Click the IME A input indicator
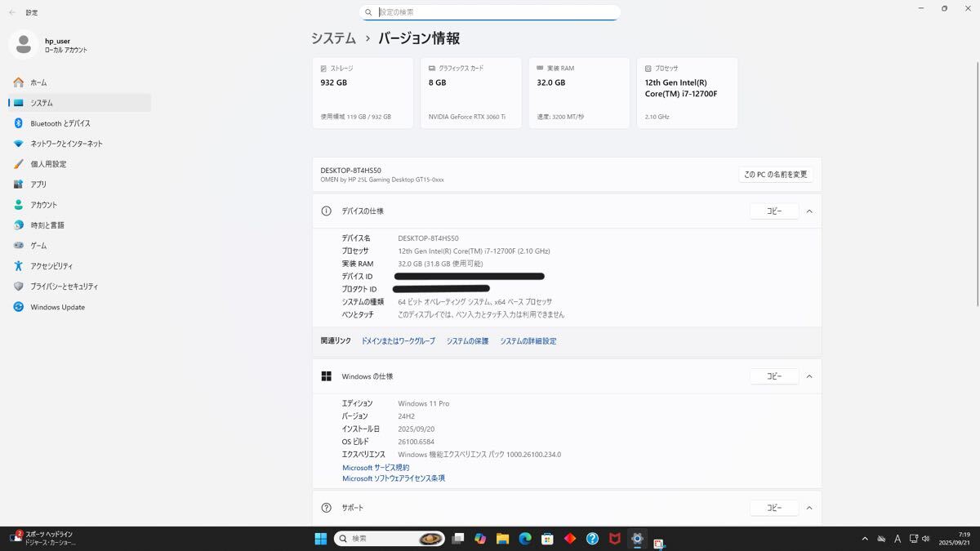980x551 pixels. pyautogui.click(x=898, y=539)
